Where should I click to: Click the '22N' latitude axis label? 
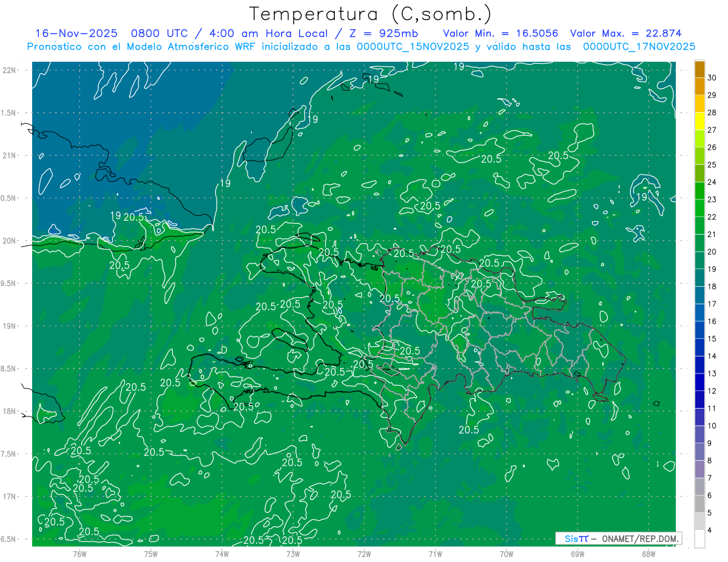click(9, 70)
